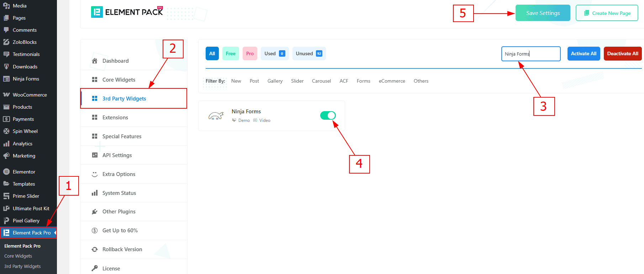Screen dimensions: 644x274
Task: Click the Comments bubble icon
Action: click(x=6, y=30)
